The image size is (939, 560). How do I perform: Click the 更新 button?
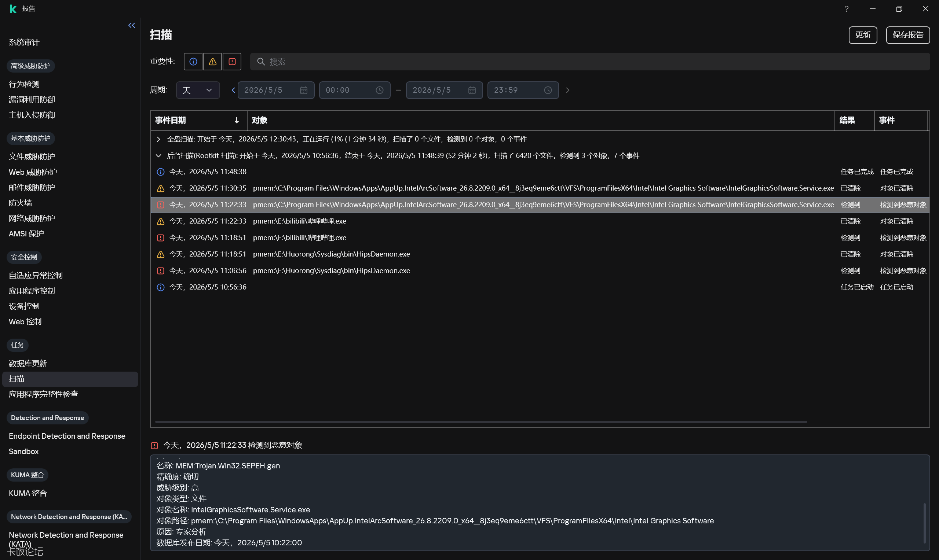click(863, 35)
